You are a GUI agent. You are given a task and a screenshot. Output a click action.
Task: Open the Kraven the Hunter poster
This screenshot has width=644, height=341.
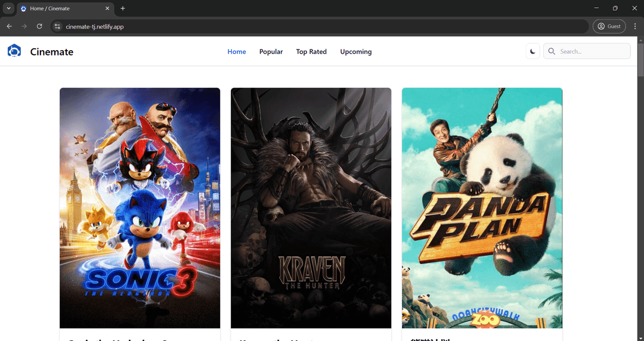pyautogui.click(x=311, y=208)
